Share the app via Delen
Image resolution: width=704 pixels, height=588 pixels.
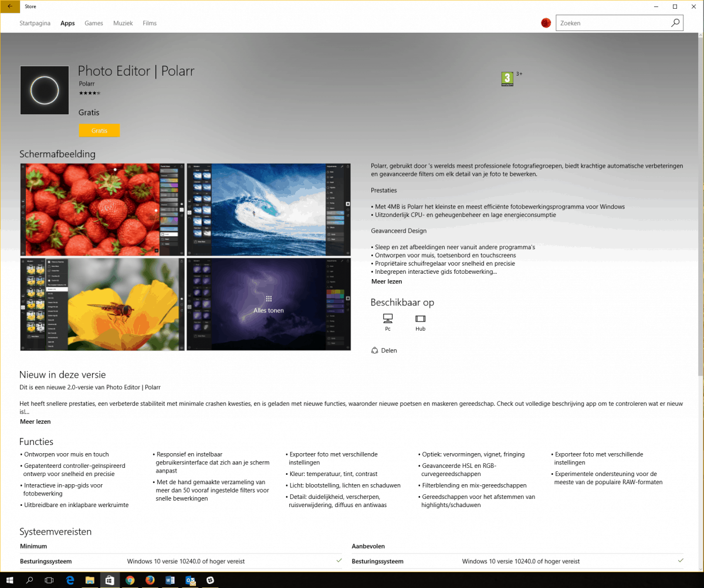point(384,351)
